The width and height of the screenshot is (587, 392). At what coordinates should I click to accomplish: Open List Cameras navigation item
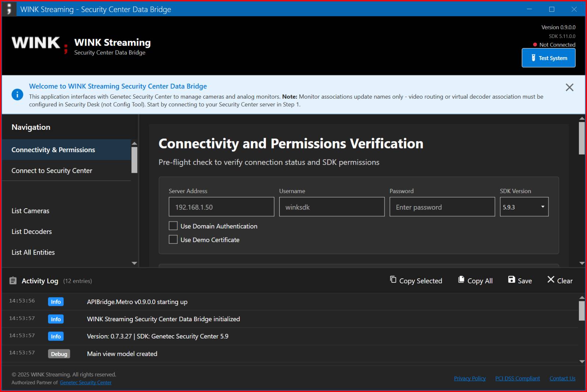66,211
